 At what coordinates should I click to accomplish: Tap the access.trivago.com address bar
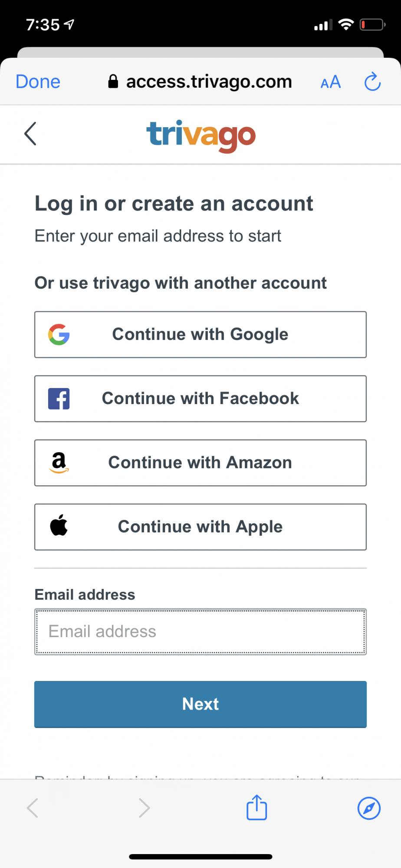(x=200, y=82)
